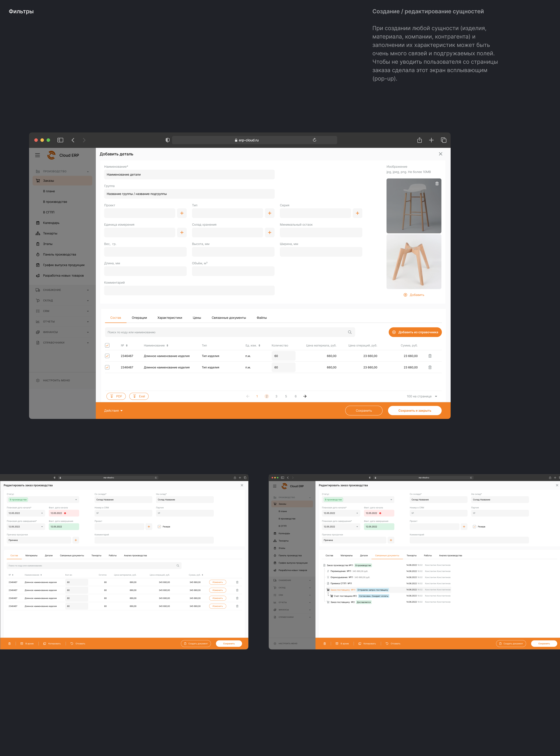Click the hamburger menu icon beside Cloud ERP
Screen dimensions: 560x756
[x=37, y=155]
